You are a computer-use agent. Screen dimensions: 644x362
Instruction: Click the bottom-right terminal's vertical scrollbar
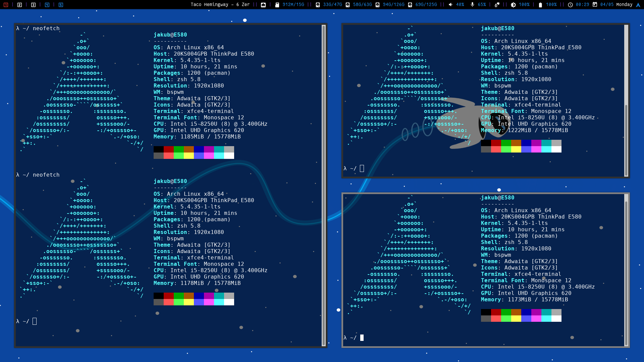(626, 270)
